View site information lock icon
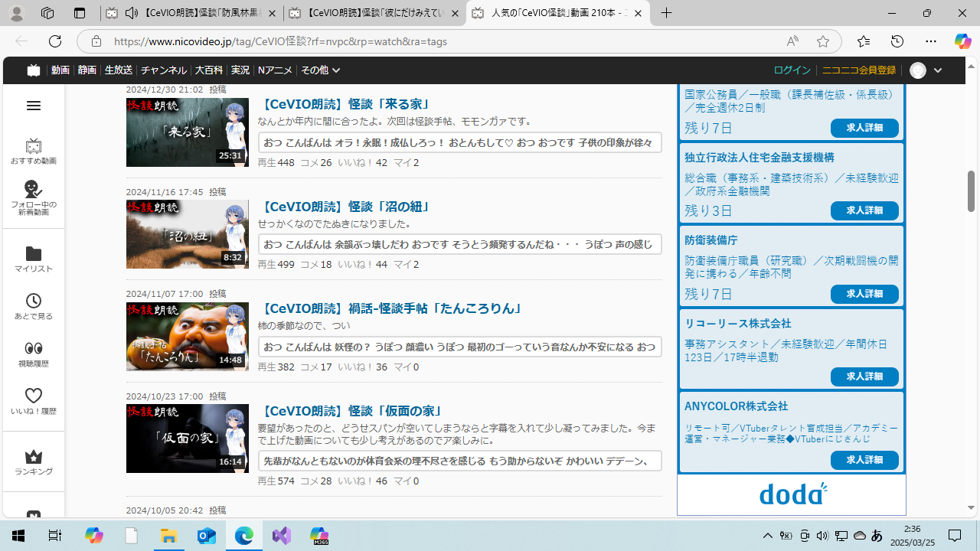 (x=96, y=41)
